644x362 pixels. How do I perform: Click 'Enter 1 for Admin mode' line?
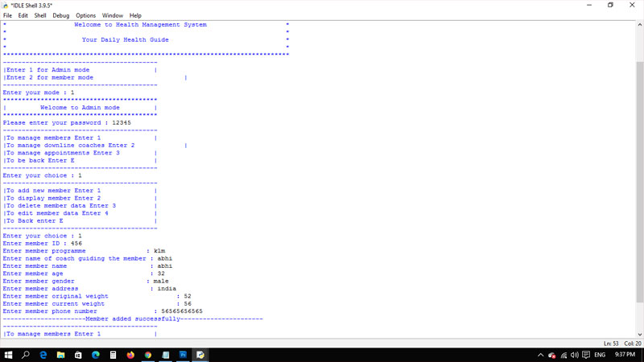click(48, 70)
